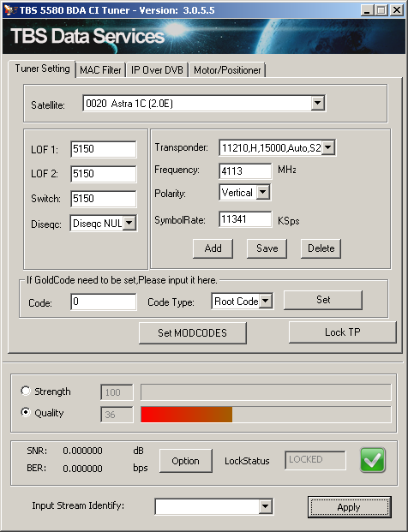The image size is (408, 532).
Task: Open the Code Type dropdown
Action: pyautogui.click(x=266, y=301)
